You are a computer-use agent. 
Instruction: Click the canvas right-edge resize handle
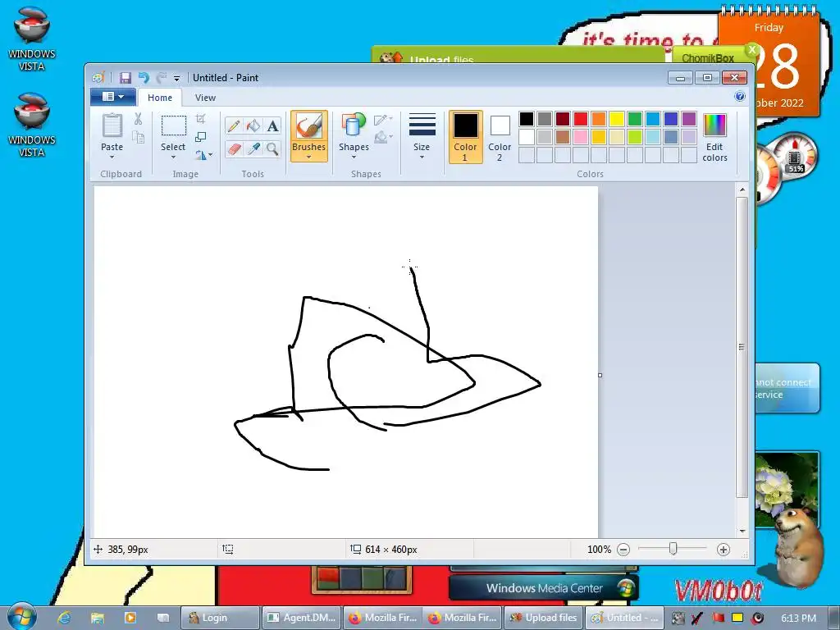click(600, 375)
